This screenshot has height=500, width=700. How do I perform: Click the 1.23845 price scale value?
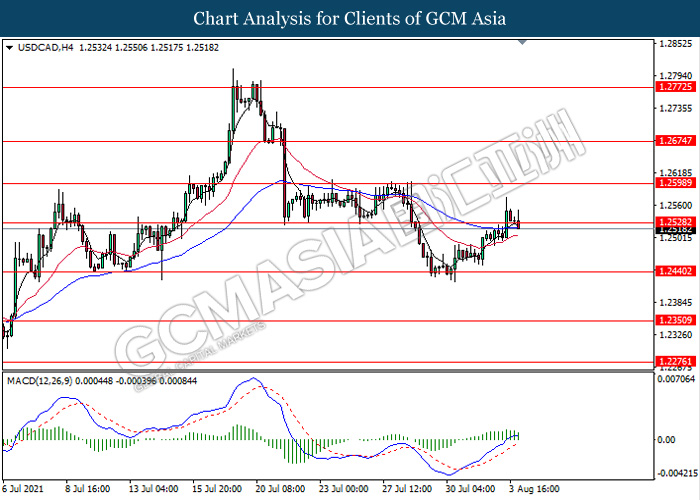(x=676, y=303)
